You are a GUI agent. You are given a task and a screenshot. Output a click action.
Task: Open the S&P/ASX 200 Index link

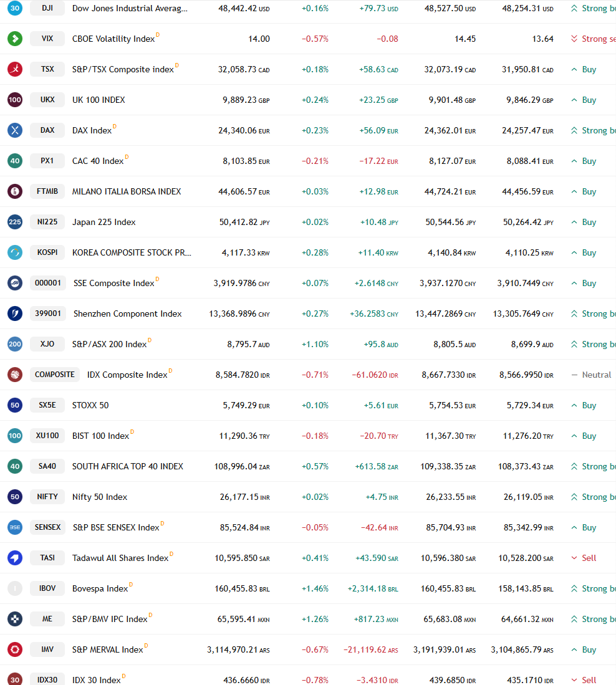pos(109,345)
